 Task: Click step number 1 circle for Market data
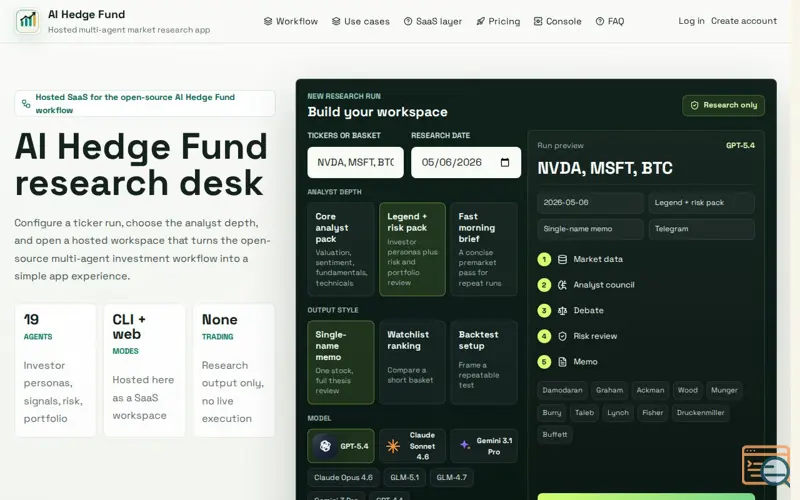(x=544, y=259)
